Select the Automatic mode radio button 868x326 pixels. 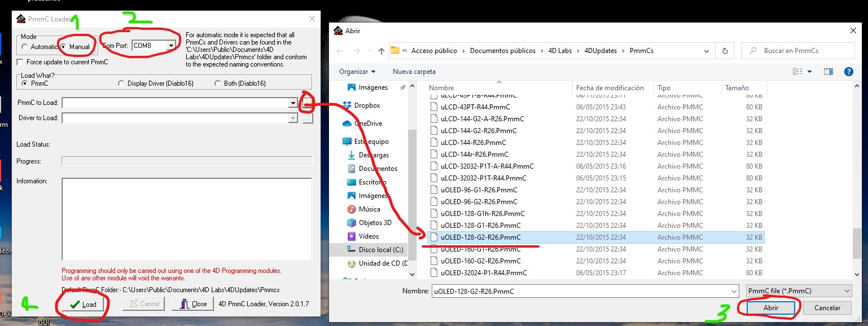24,47
